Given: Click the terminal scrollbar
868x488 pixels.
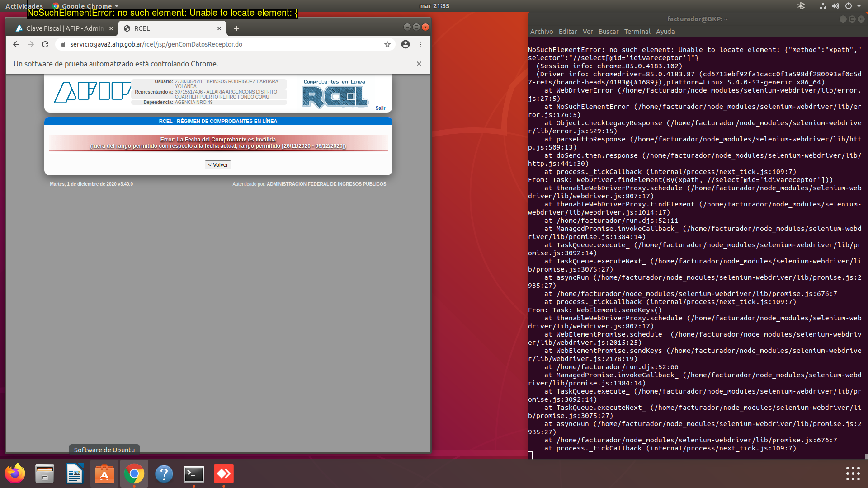Looking at the screenshot, I should pyautogui.click(x=866, y=456).
